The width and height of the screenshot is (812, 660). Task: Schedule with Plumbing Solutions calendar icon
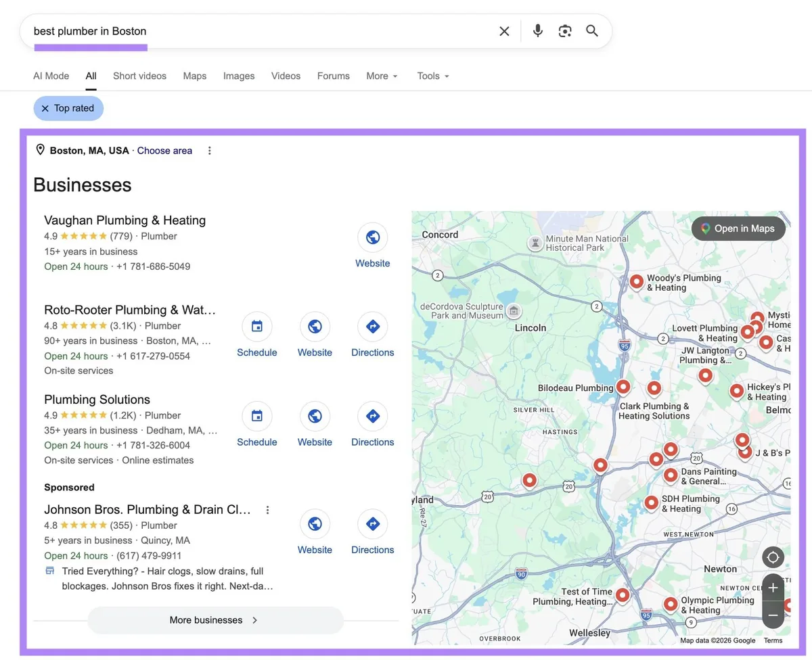tap(257, 417)
